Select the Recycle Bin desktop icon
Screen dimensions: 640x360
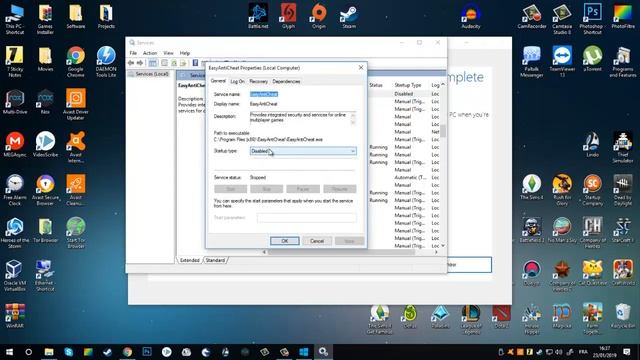point(622,316)
